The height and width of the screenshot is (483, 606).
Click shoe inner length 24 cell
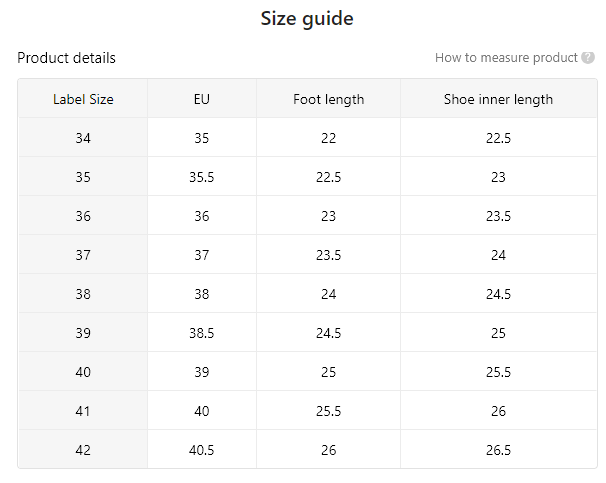click(x=499, y=255)
